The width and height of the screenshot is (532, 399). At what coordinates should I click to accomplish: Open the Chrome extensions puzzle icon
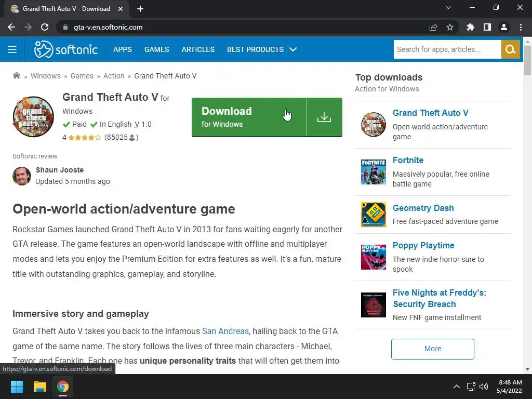(470, 27)
